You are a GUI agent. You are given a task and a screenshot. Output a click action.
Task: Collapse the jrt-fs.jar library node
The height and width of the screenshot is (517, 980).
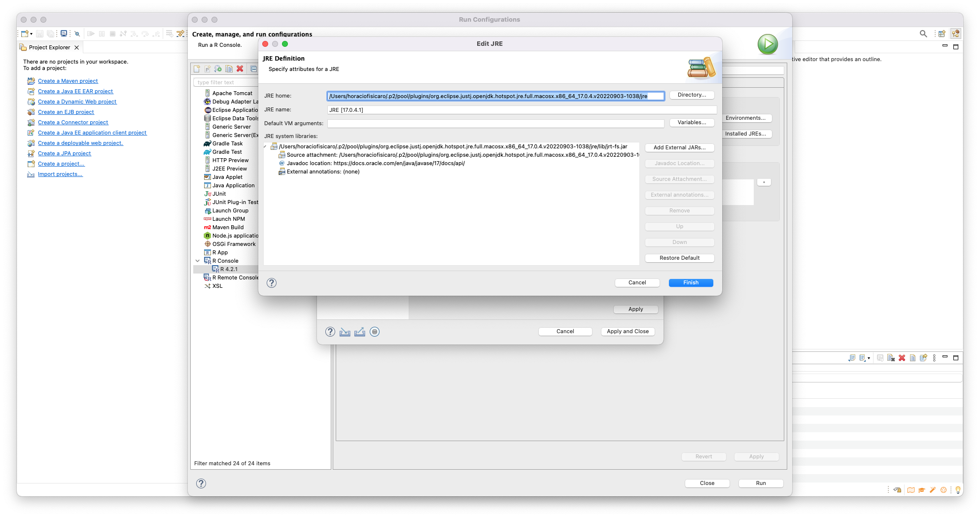[266, 146]
